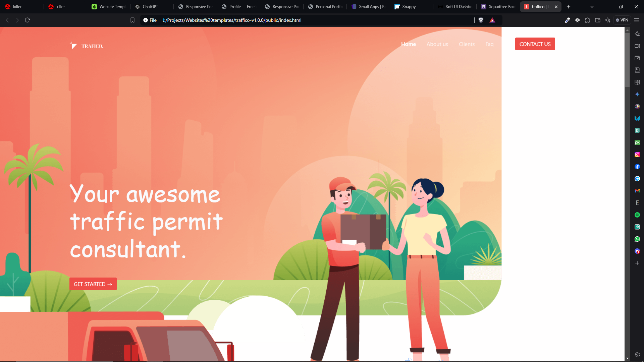Switch to the Website Templates tab
Viewport: 644px width, 362px height.
[x=109, y=7]
